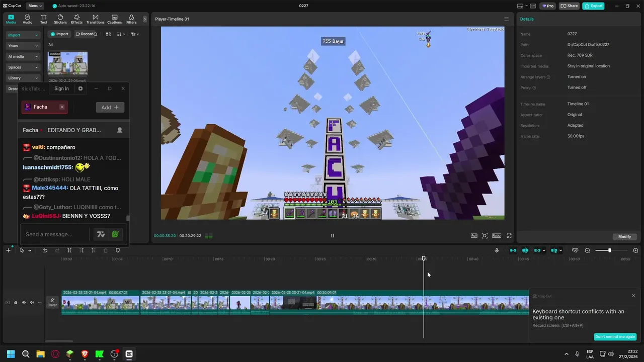Open the 7TV emote picker in KickTalk
This screenshot has width=644, height=362.
pyautogui.click(x=101, y=234)
